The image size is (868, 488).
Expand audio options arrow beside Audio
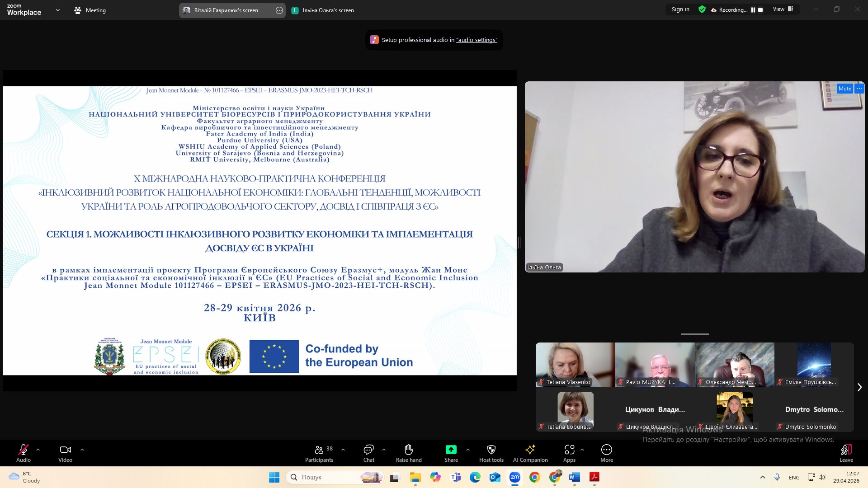click(x=38, y=450)
